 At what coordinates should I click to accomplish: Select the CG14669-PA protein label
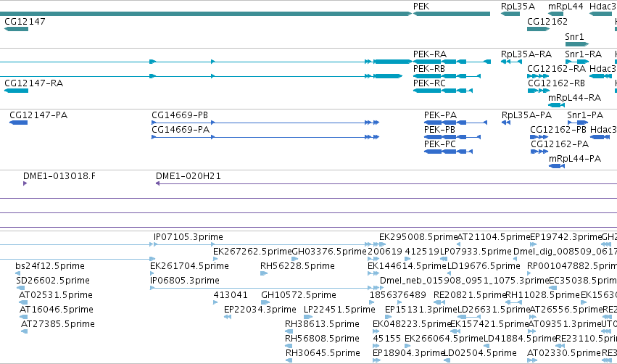(181, 130)
